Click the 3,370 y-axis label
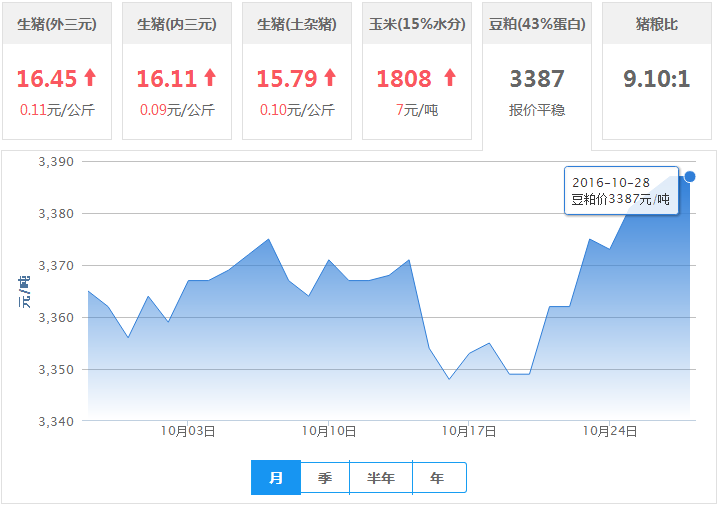719x506 pixels. pyautogui.click(x=56, y=265)
